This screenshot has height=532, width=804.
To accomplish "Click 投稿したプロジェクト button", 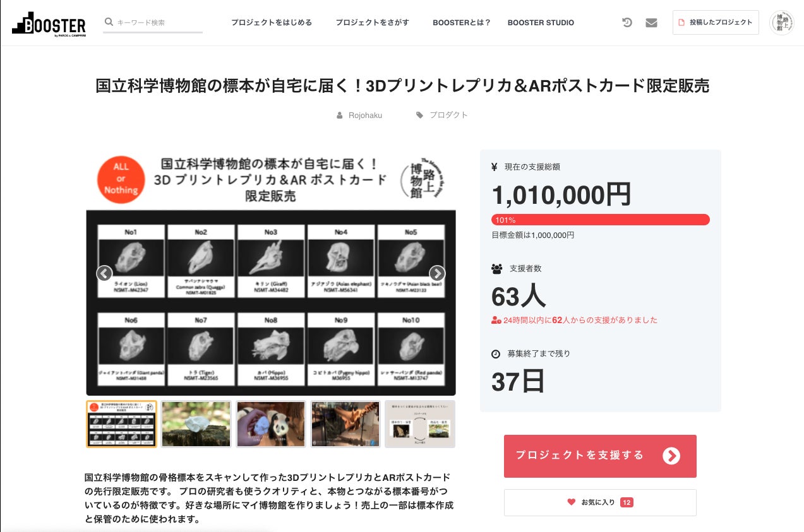I will (716, 22).
